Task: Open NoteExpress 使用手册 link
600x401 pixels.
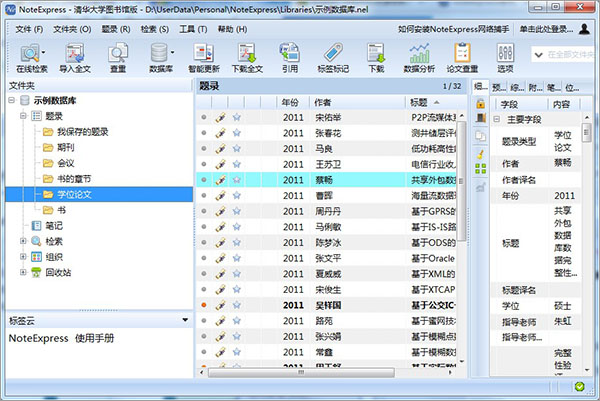Action: click(x=61, y=338)
